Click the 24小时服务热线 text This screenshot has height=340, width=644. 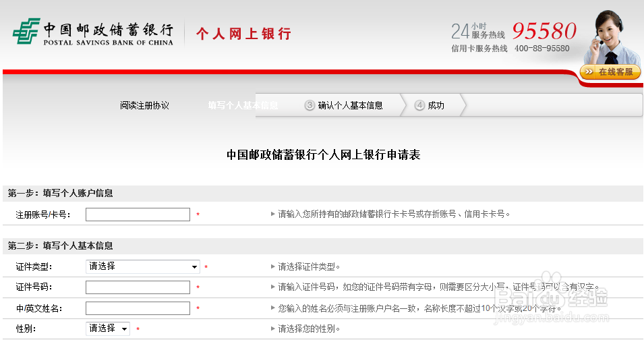click(478, 31)
